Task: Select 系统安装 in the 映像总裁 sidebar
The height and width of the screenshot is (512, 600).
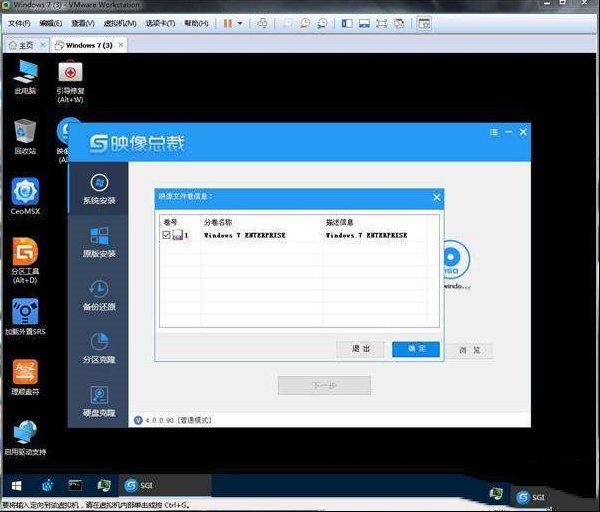Action: 99,189
